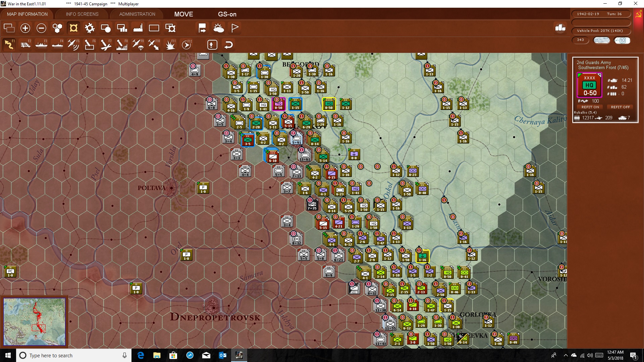Select the F10 air transfer mode icon
Viewport: 644px width, 362px height.
click(154, 45)
